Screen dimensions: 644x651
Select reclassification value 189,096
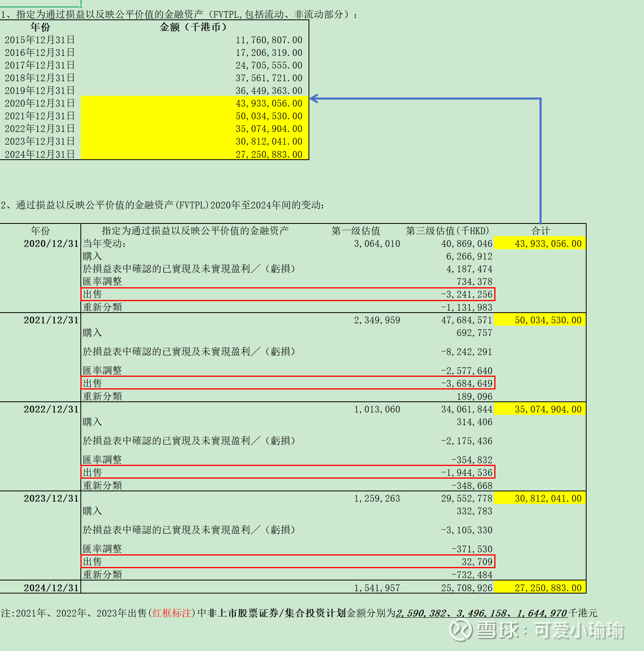click(x=474, y=397)
